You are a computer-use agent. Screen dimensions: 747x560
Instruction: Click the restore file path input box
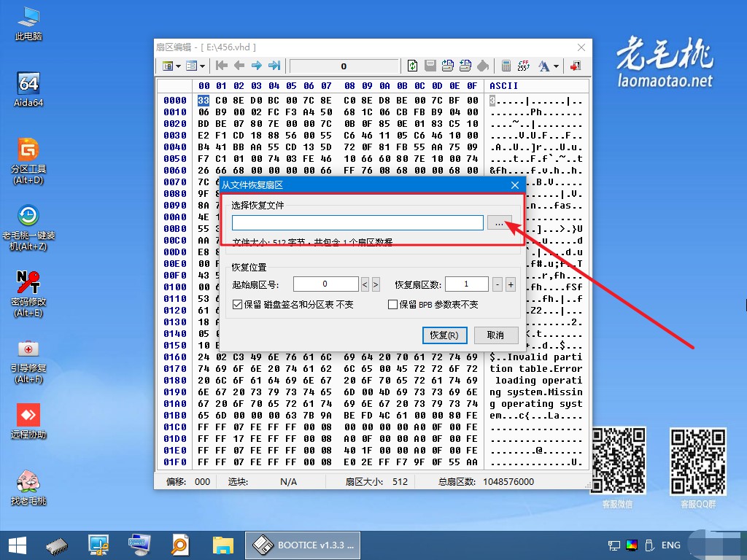357,223
